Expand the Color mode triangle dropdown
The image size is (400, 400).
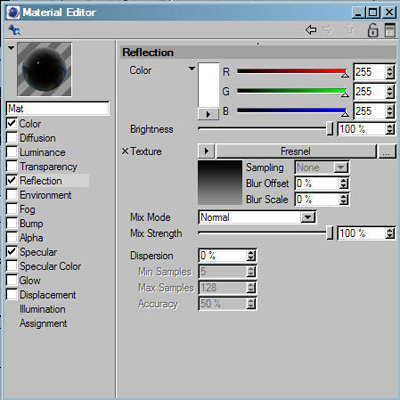point(192,69)
